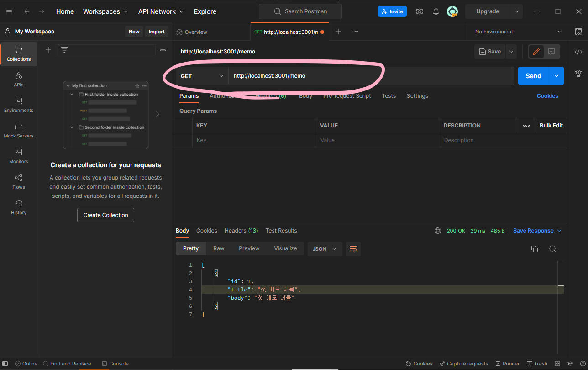Toggle line wrap in response
The width and height of the screenshot is (588, 370).
(x=353, y=249)
